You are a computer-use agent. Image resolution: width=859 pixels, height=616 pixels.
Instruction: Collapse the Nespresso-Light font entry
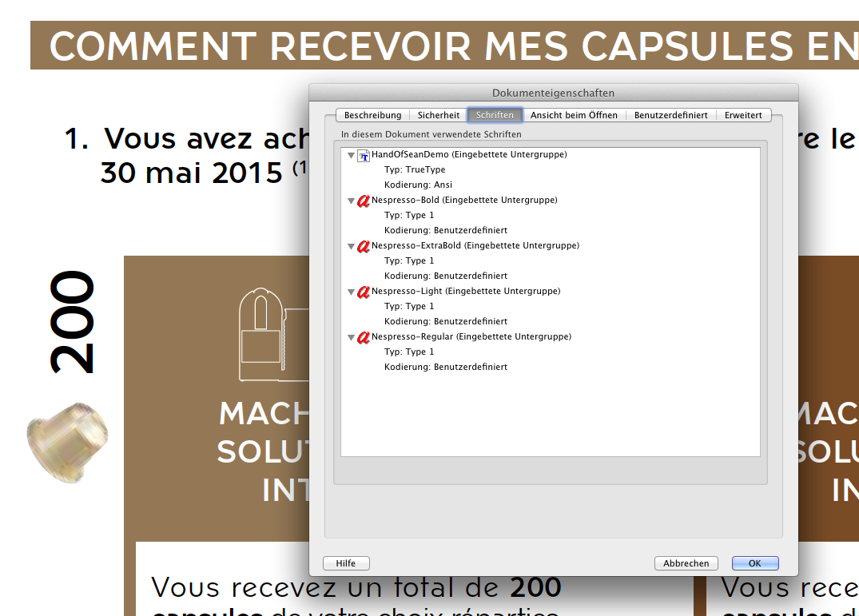click(351, 292)
